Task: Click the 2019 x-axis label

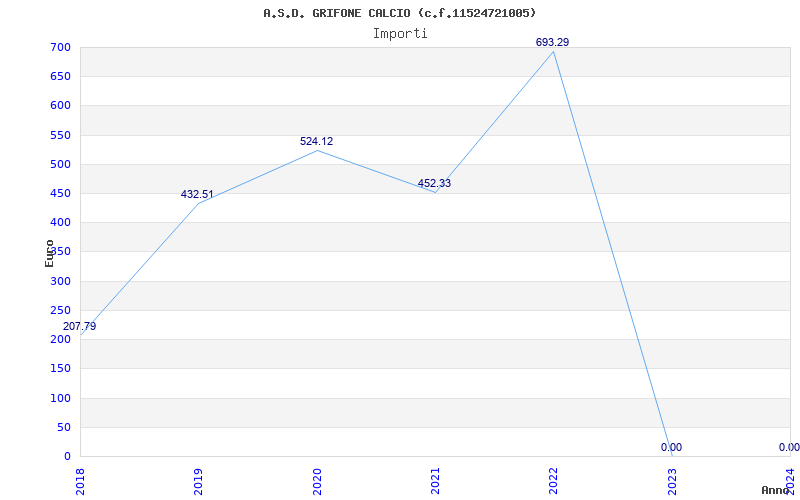Action: coord(198,482)
